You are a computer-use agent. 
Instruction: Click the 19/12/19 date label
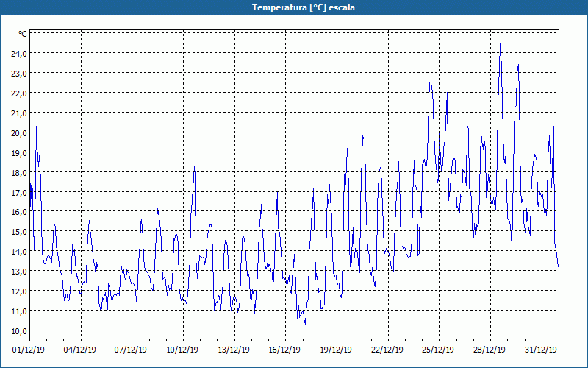tap(336, 350)
